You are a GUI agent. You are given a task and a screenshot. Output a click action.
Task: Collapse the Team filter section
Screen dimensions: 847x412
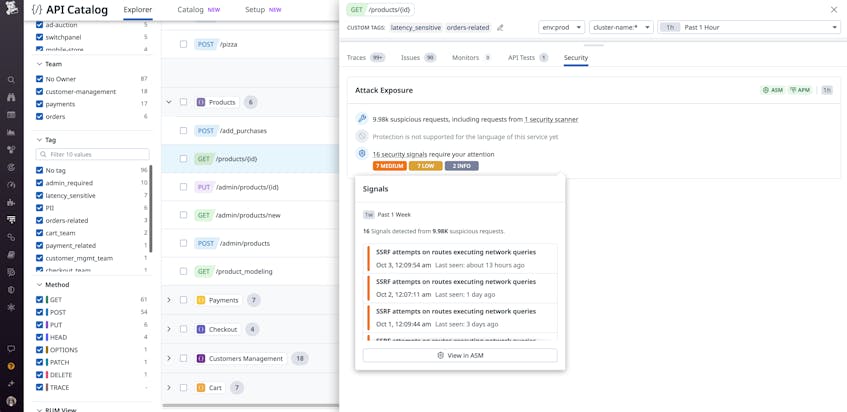(39, 64)
